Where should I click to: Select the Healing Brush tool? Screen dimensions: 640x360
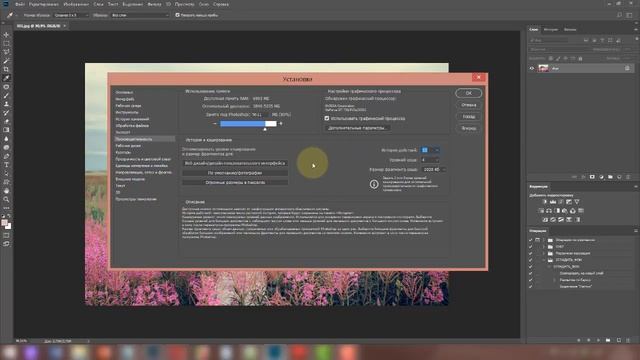6,87
